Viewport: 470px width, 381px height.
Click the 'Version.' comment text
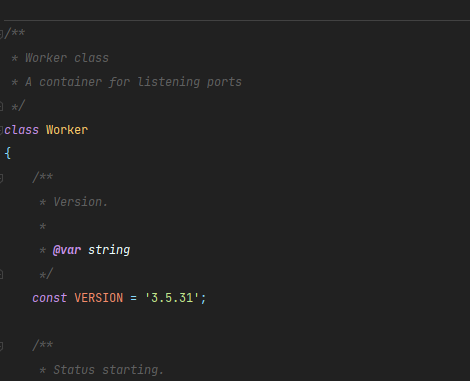coord(81,202)
